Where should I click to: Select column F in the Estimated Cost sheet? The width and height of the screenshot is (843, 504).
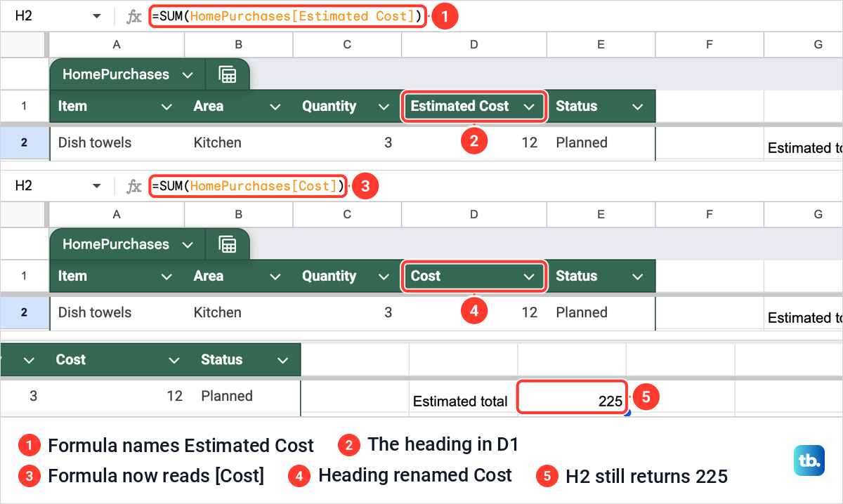[710, 44]
